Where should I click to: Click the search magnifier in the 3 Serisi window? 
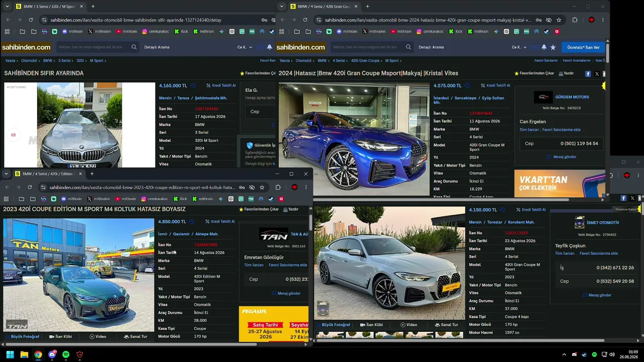tap(134, 47)
